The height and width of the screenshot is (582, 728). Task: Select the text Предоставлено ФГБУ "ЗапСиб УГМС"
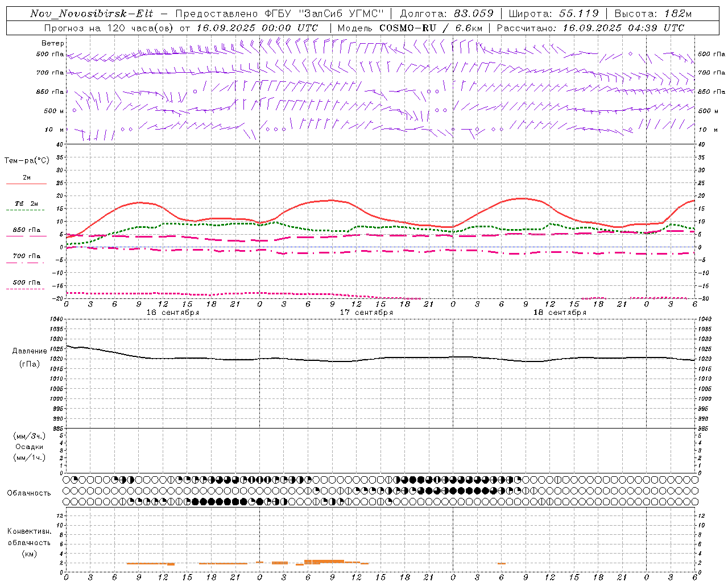(280, 14)
